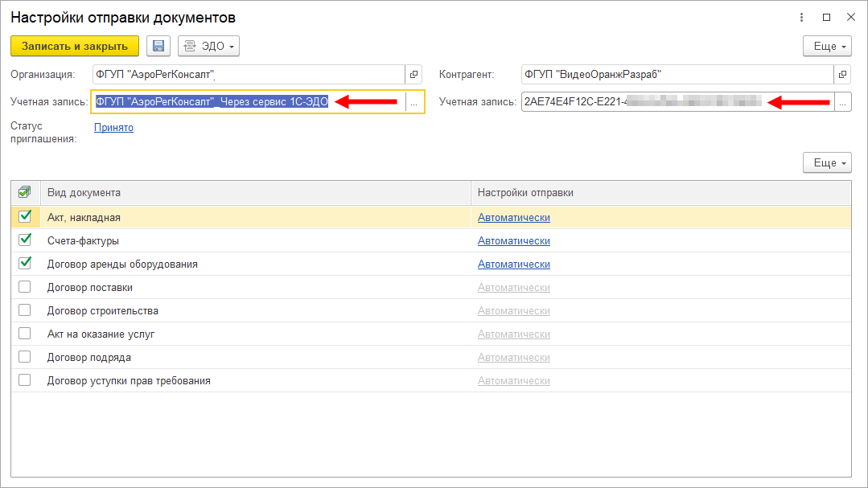Open the window's three-dot options menu
Image resolution: width=868 pixels, height=488 pixels.
(801, 17)
